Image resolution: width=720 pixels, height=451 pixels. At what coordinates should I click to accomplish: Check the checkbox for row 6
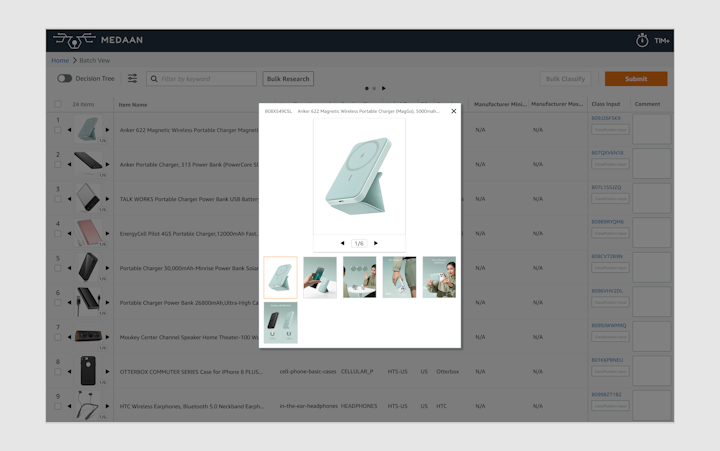click(58, 303)
